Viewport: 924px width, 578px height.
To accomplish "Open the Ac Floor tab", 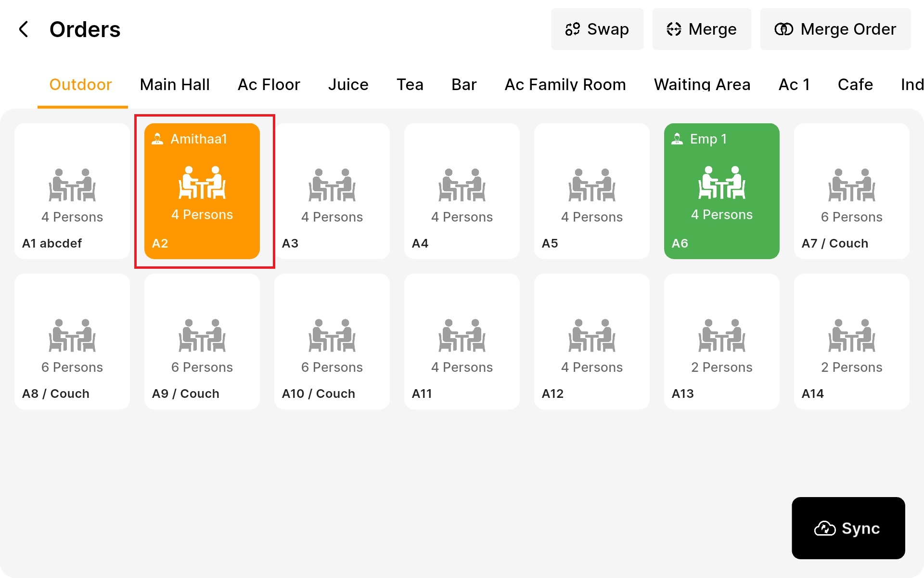I will coord(269,85).
